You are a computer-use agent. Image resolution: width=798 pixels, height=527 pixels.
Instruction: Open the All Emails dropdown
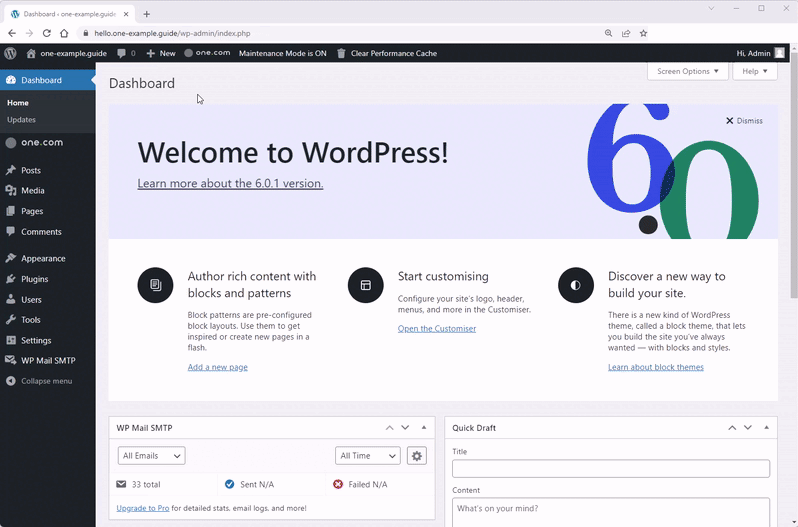[151, 456]
